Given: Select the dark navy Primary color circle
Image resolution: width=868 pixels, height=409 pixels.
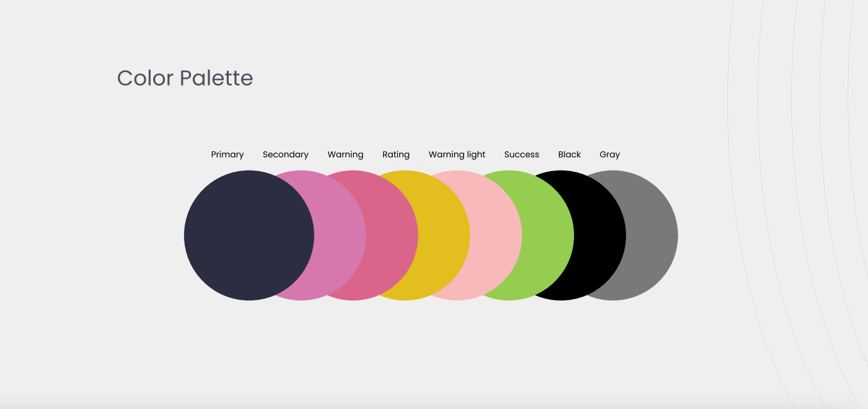Looking at the screenshot, I should click(x=249, y=235).
